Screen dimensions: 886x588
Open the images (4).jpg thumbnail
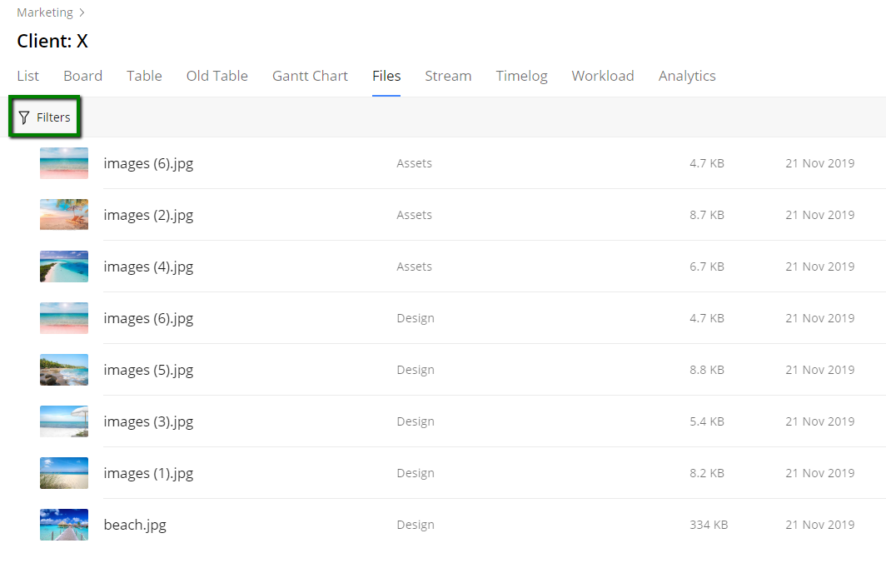64,267
